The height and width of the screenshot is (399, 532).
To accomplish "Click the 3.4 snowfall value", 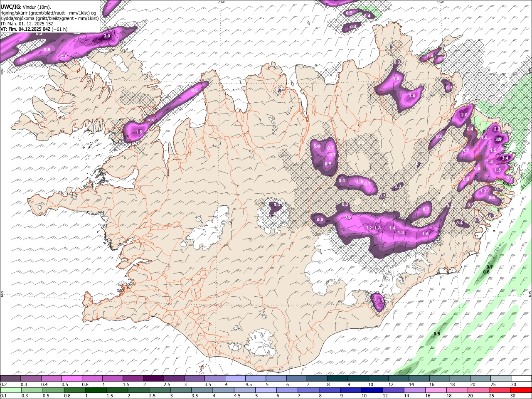I will click(x=505, y=158).
